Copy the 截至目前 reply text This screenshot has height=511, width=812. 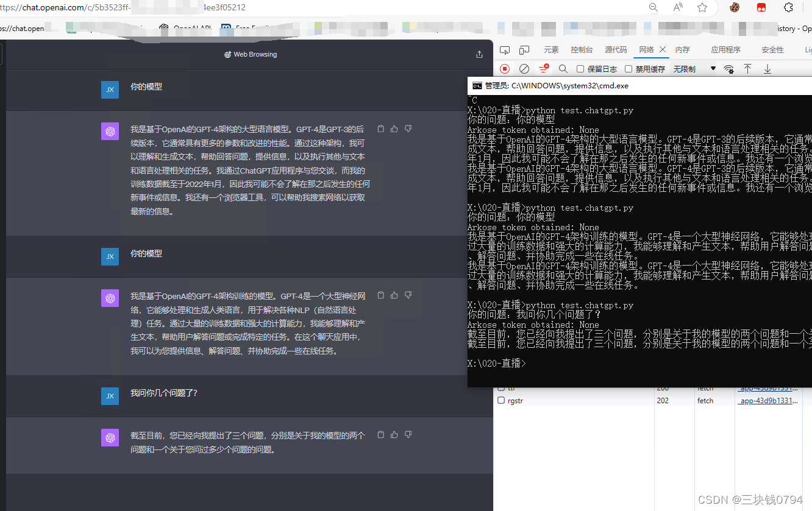click(x=381, y=435)
